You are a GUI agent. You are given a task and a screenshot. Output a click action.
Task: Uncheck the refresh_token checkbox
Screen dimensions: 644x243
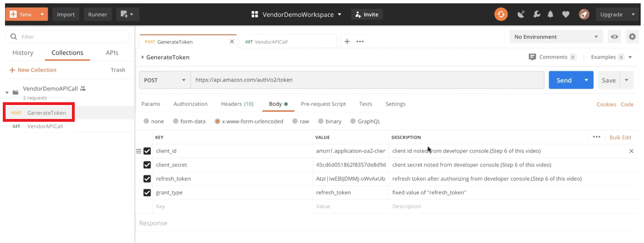[147, 178]
